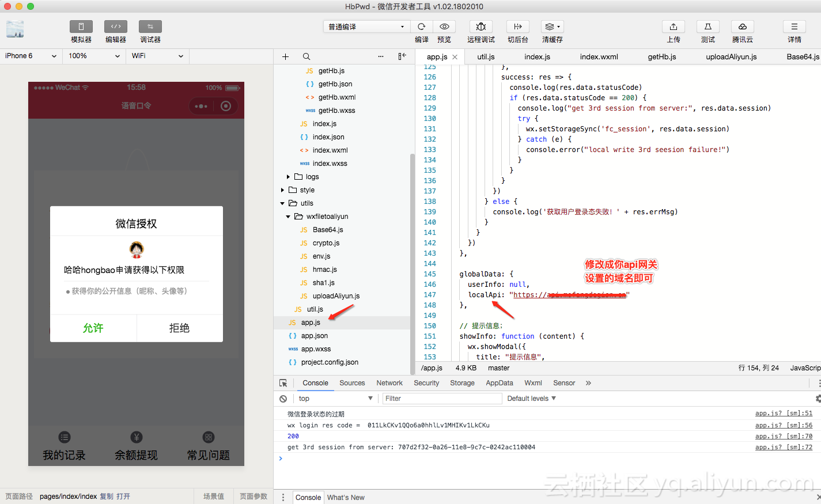The image size is (821, 504).
Task: Toggle the editor panel (编辑器)
Action: point(116,26)
